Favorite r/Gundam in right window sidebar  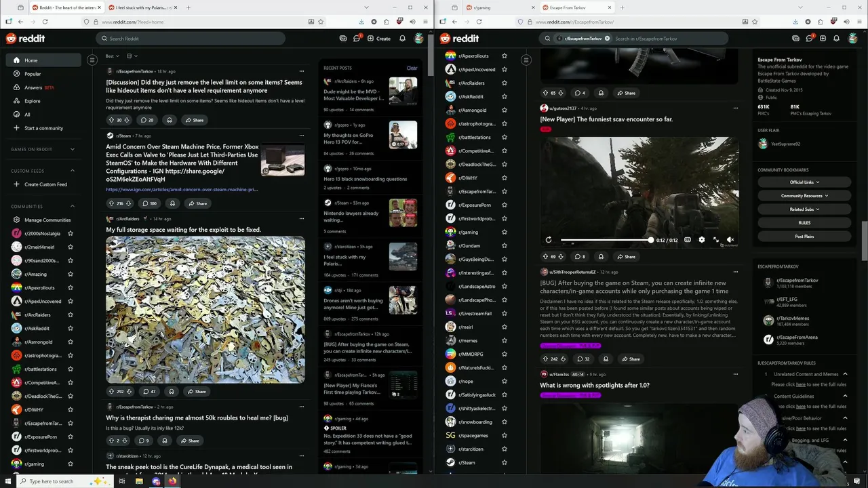pos(504,246)
